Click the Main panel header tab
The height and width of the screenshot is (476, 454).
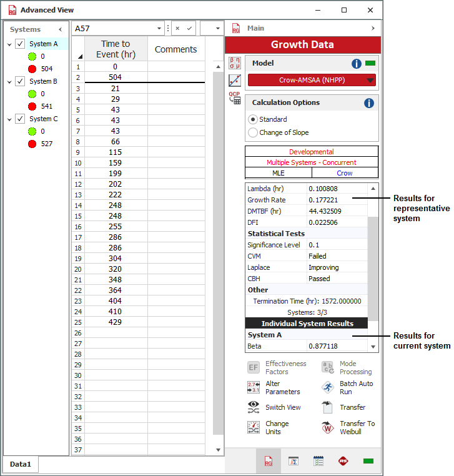[x=255, y=28]
